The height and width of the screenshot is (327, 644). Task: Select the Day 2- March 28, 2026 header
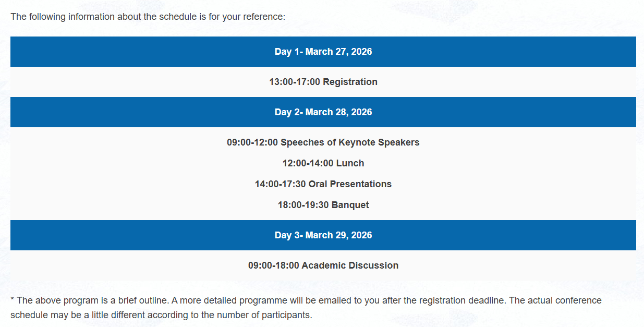click(x=323, y=112)
